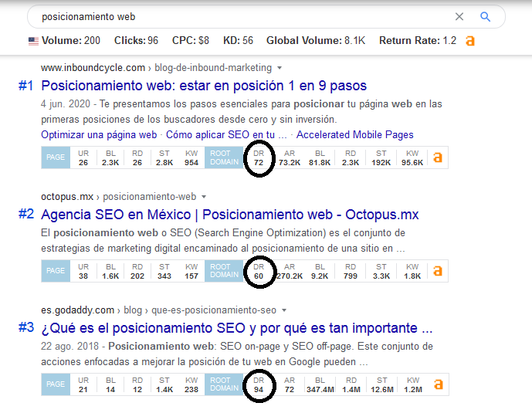
Task: Click the AR 73.2K value for inboundcycle
Action: pos(290,162)
